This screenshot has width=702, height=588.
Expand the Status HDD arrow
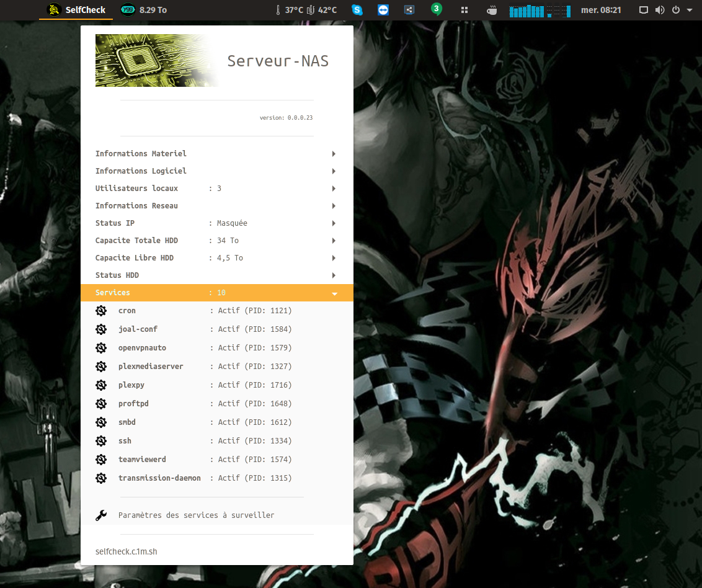[334, 275]
